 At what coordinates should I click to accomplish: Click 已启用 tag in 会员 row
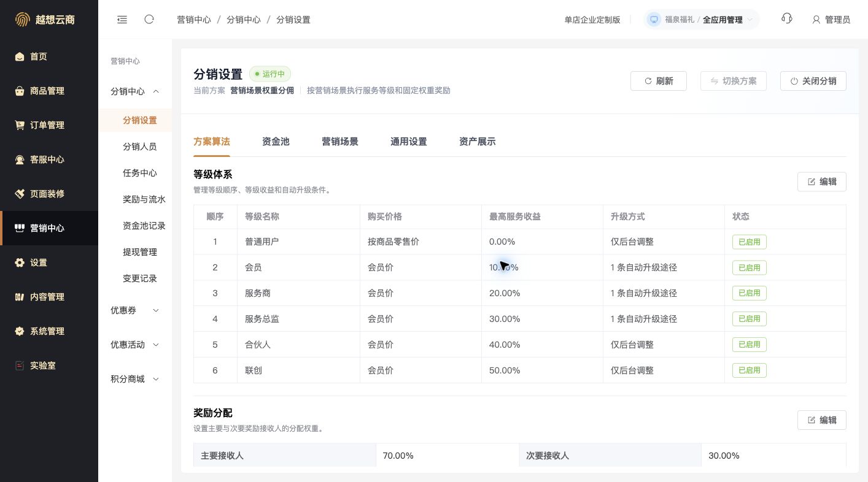click(x=749, y=267)
